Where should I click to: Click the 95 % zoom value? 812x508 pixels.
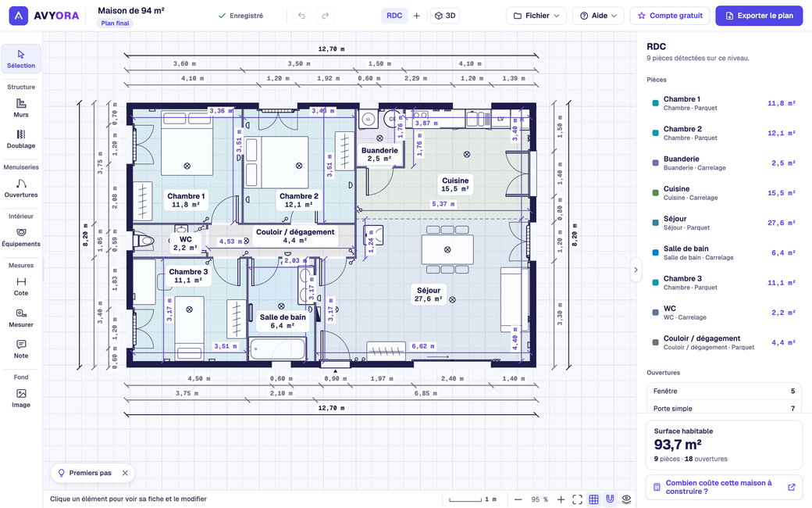(539, 499)
